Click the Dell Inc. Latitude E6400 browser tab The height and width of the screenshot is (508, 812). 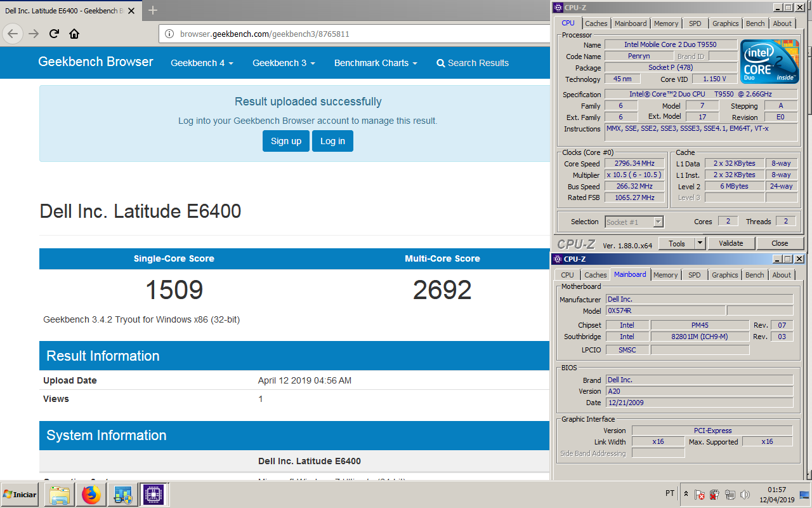pyautogui.click(x=70, y=10)
